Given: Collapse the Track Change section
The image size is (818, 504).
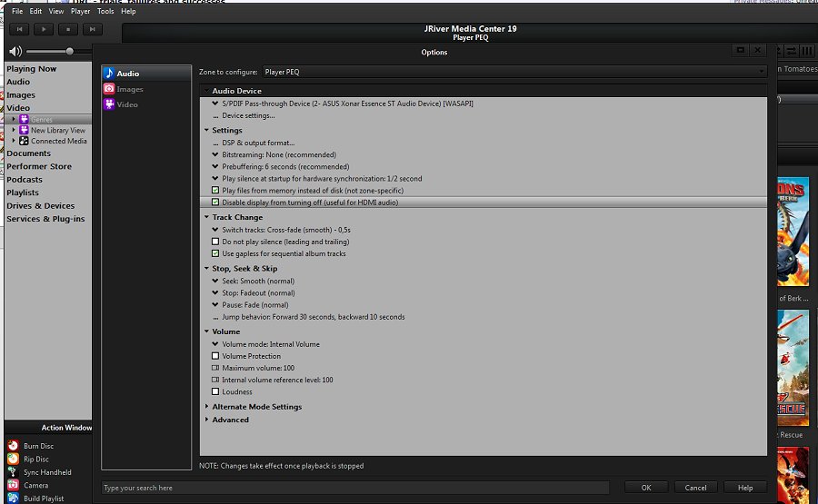Looking at the screenshot, I should 206,217.
